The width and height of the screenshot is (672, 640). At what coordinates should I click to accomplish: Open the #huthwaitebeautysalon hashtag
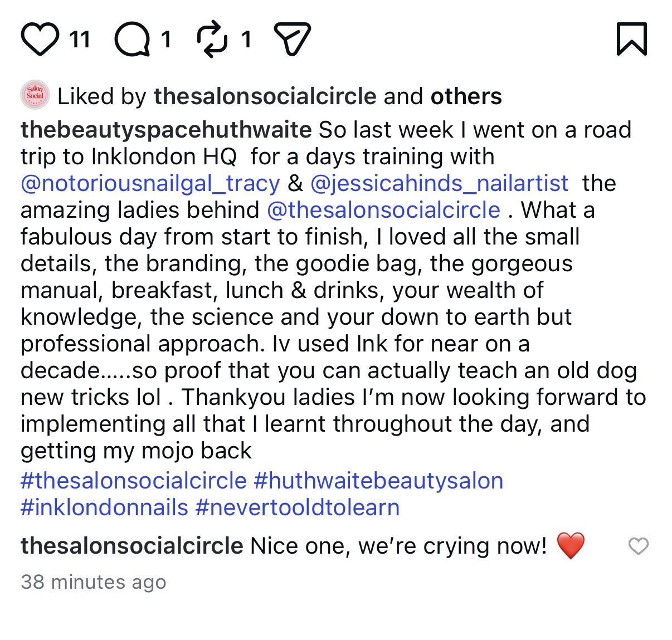pyautogui.click(x=378, y=480)
